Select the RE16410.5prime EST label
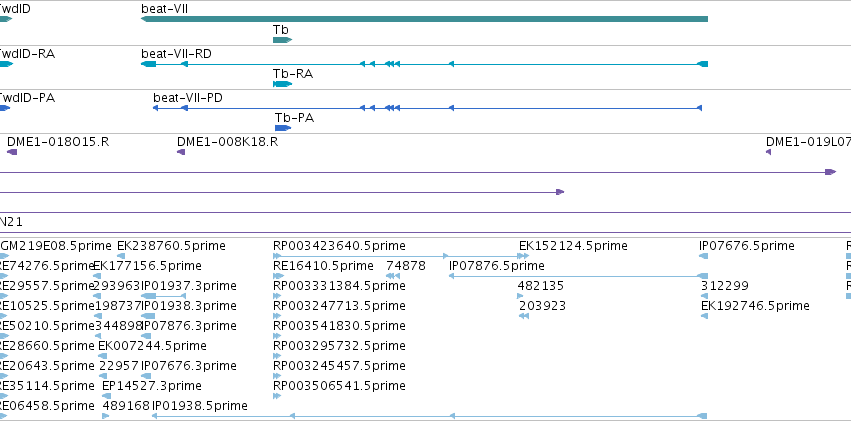The width and height of the screenshot is (851, 421). click(323, 266)
